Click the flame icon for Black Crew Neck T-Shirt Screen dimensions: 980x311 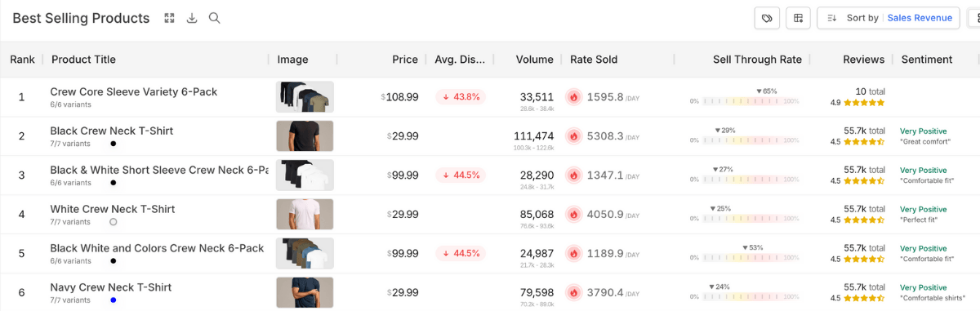click(573, 136)
